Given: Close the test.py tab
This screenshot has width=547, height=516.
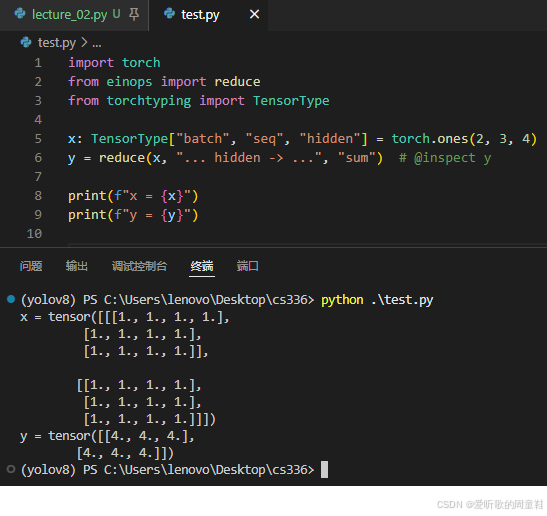Looking at the screenshot, I should [x=255, y=15].
